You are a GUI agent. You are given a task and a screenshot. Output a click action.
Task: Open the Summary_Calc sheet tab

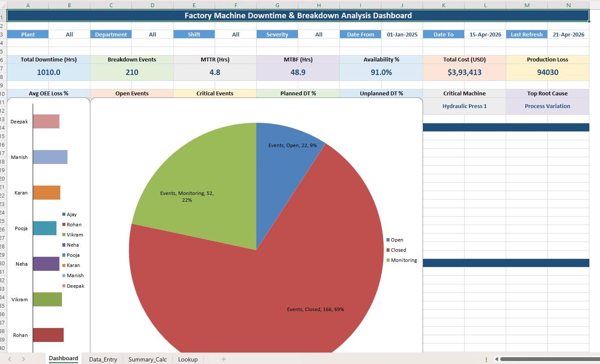pyautogui.click(x=148, y=359)
